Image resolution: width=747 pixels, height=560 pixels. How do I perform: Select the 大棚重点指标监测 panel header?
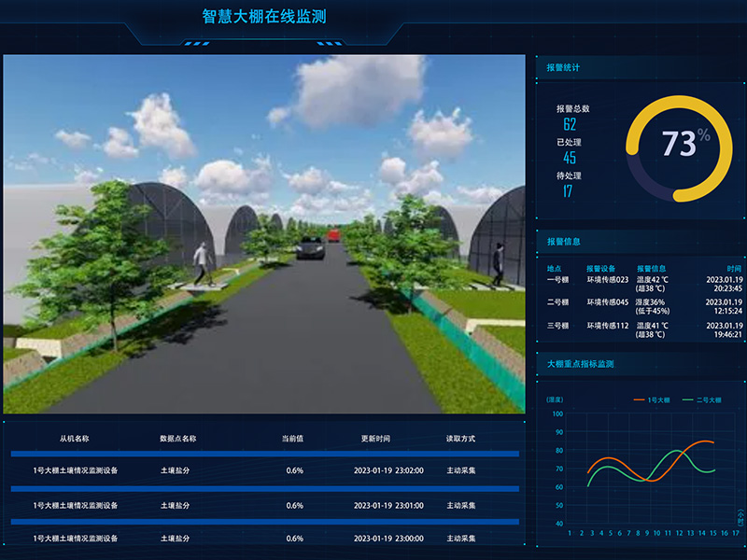580,364
